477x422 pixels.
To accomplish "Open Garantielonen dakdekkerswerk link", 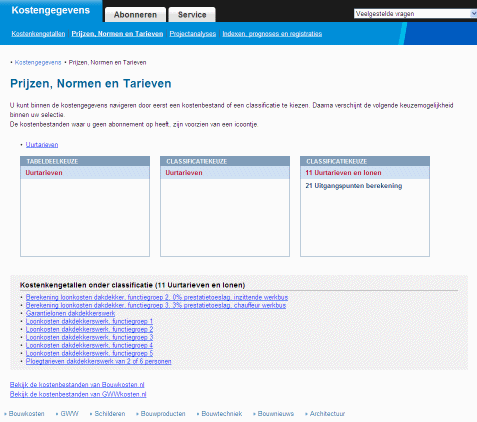I will point(70,313).
